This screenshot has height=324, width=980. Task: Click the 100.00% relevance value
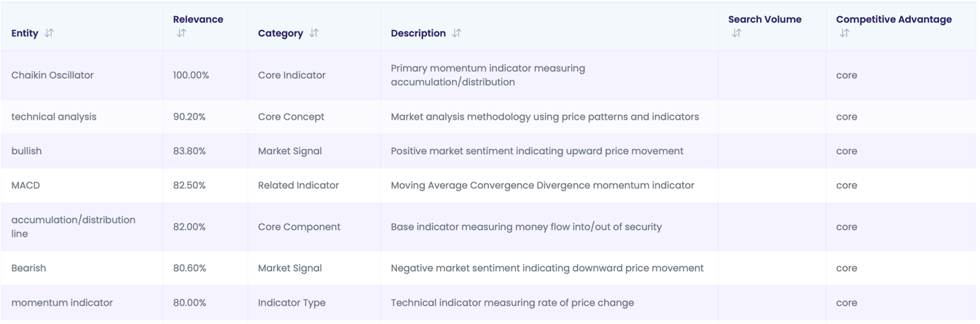191,75
